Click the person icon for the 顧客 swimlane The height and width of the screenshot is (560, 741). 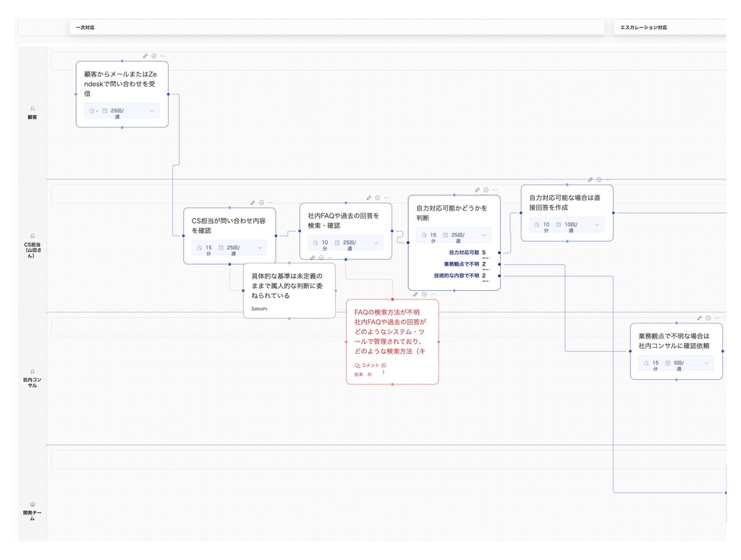point(32,109)
